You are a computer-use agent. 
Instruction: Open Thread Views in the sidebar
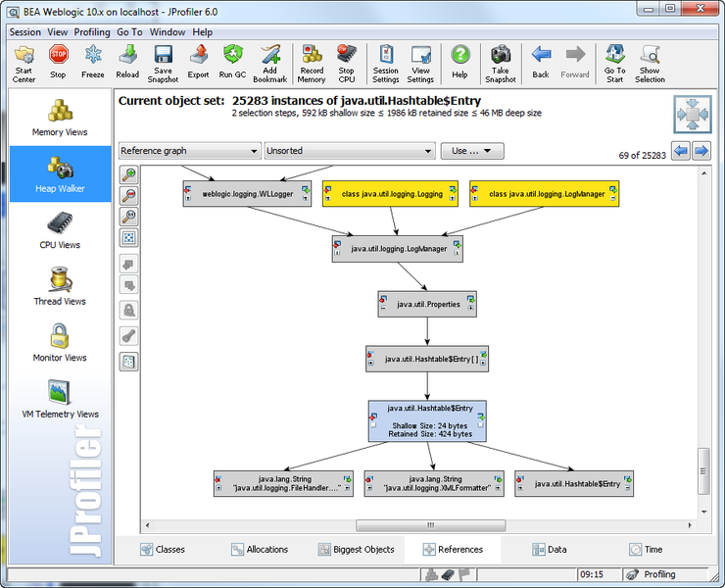60,287
